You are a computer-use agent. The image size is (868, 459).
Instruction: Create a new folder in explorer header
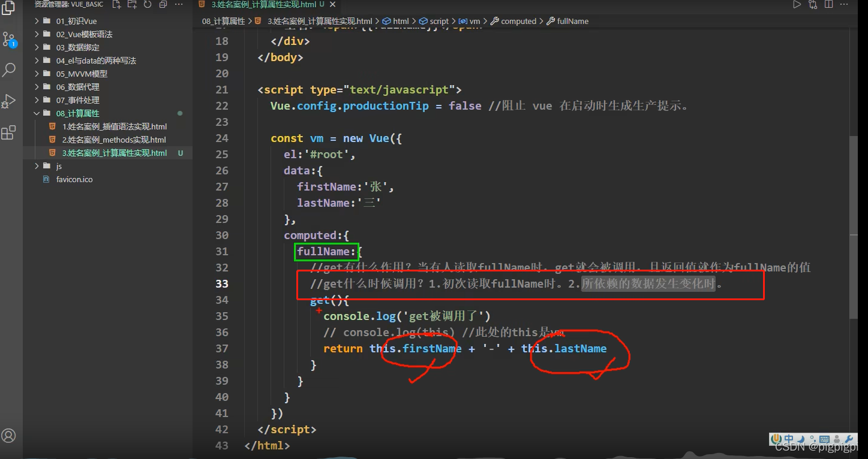coord(132,4)
